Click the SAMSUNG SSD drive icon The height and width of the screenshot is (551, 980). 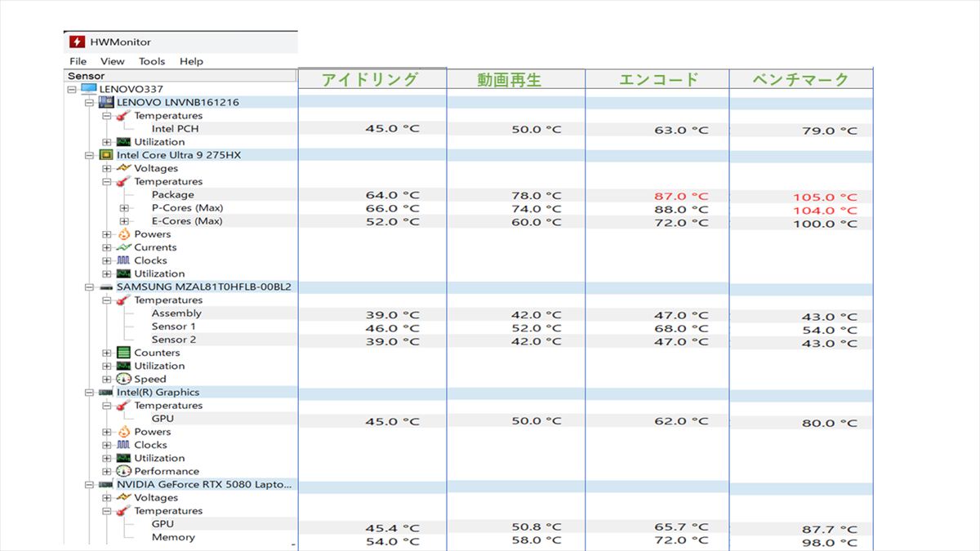pyautogui.click(x=106, y=287)
